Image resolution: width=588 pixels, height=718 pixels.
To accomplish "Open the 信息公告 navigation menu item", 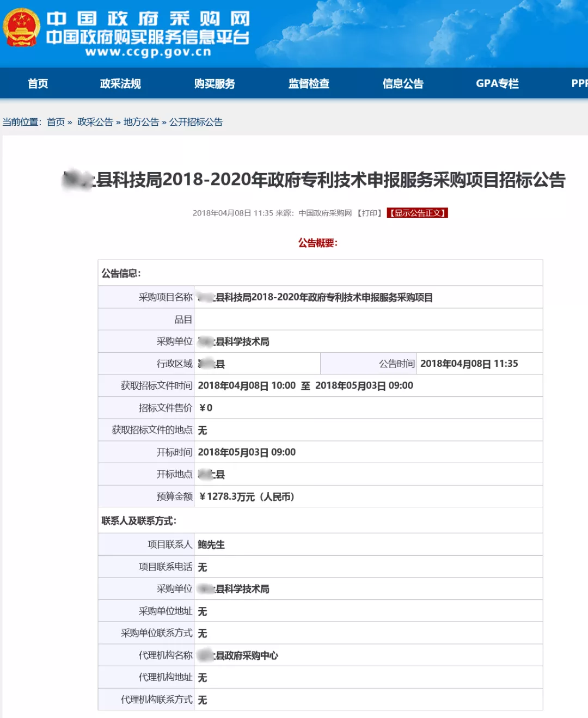I will coord(403,83).
